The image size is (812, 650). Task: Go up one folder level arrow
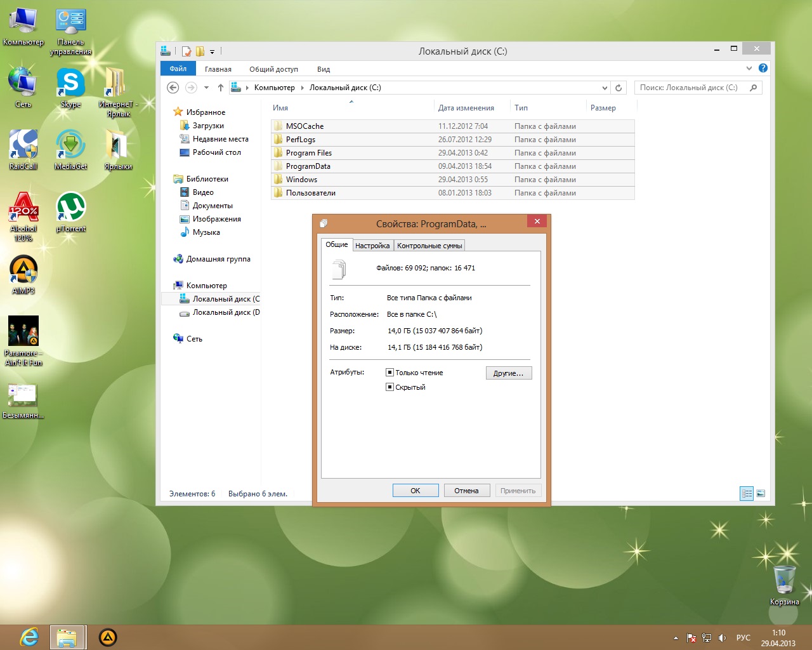click(220, 88)
